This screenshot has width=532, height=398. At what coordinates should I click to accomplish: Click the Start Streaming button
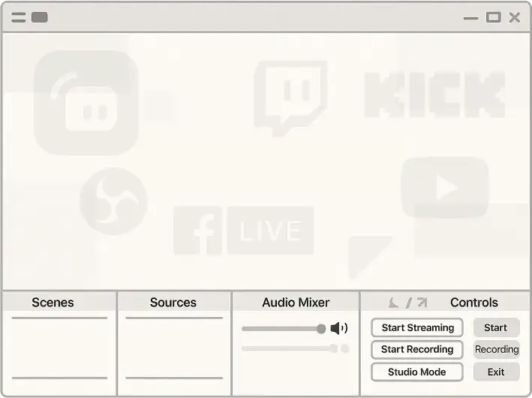pos(417,327)
